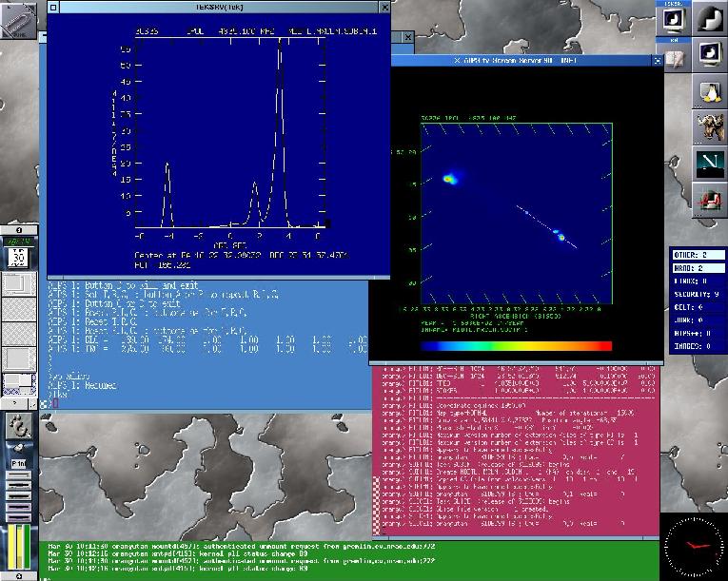
Task: Open the Linux penguin dock icon
Action: click(x=709, y=90)
